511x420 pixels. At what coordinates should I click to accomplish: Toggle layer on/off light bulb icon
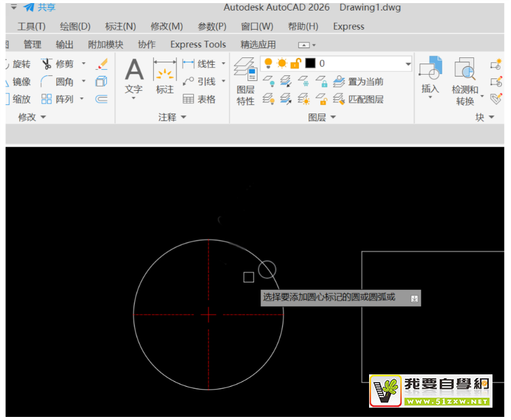point(268,64)
